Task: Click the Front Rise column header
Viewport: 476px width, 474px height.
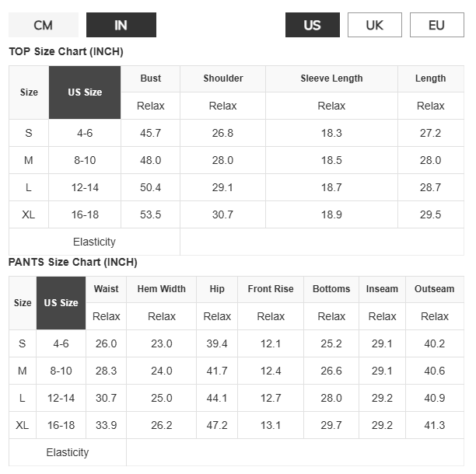Action: pyautogui.click(x=271, y=289)
